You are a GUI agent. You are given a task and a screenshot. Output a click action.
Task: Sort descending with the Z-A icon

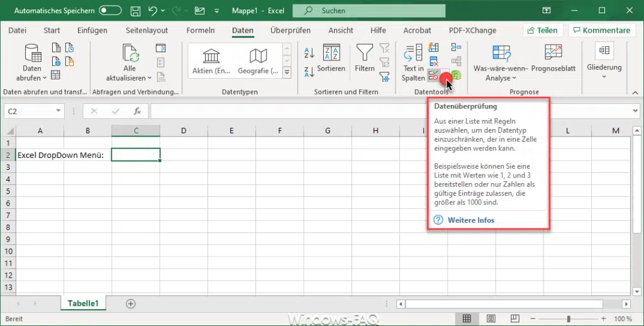[x=309, y=72]
